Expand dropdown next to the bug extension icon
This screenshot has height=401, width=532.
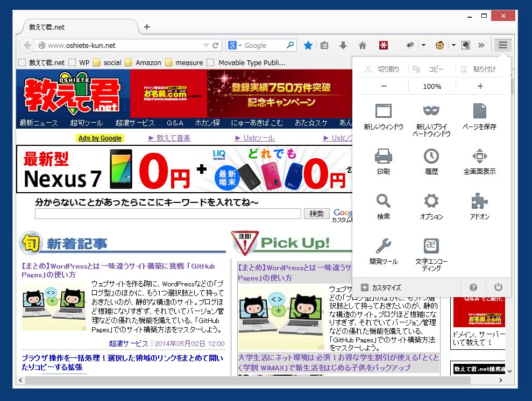click(424, 45)
